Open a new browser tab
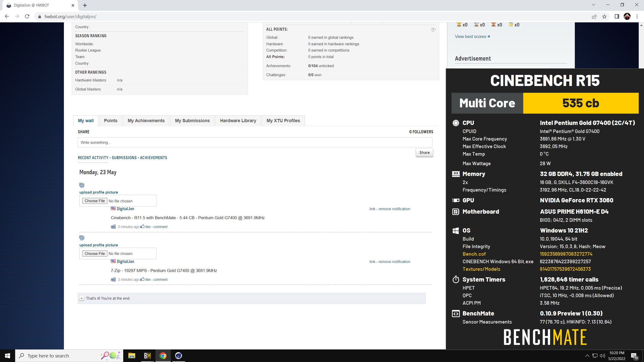Screen dimensions: 644x362 click(85, 5)
